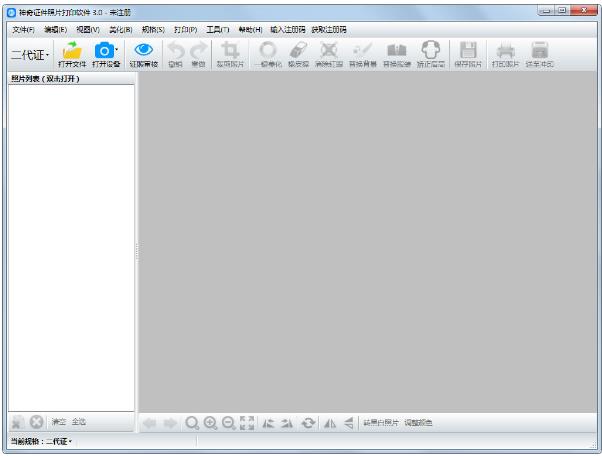Click the Save Photo floppy disk icon
The width and height of the screenshot is (602, 456).
click(x=467, y=51)
